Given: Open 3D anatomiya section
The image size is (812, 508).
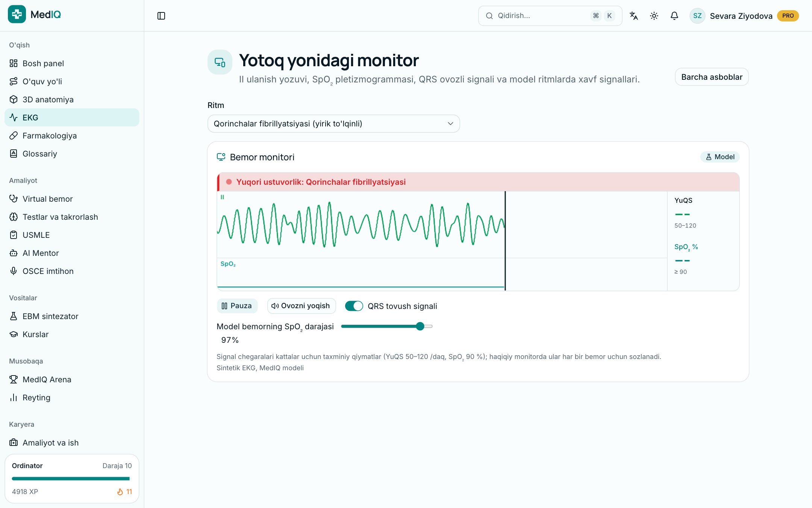Looking at the screenshot, I should 72,99.
